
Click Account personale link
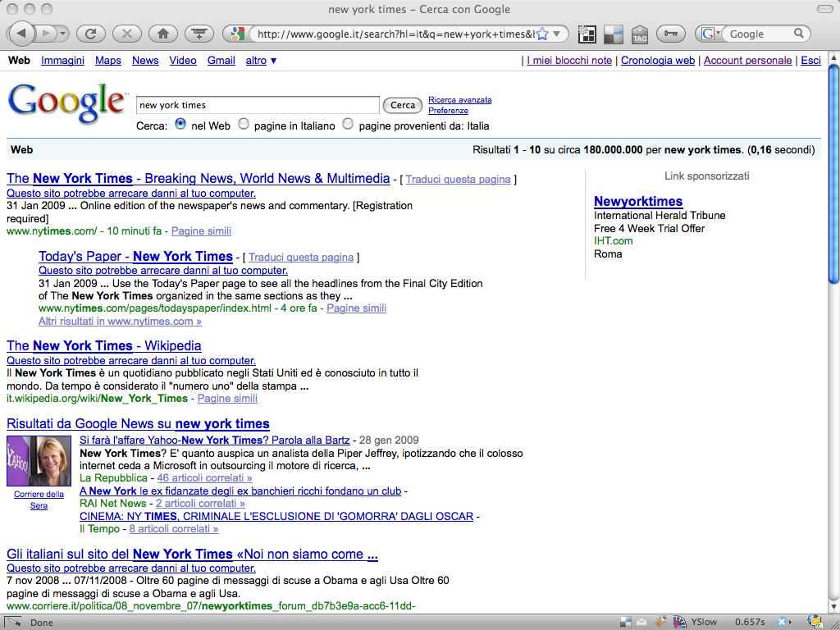tap(748, 61)
